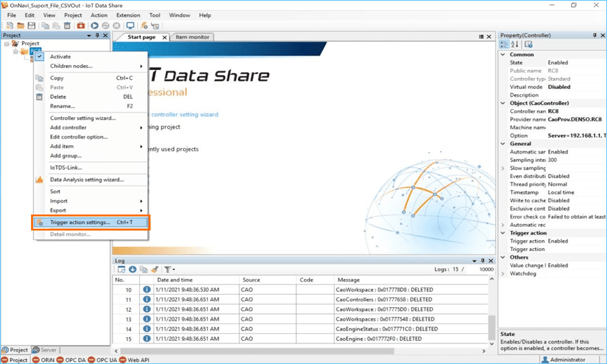Click the Alphabetical sort icon in Property panel
The height and width of the screenshot is (364, 607).
pyautogui.click(x=514, y=45)
